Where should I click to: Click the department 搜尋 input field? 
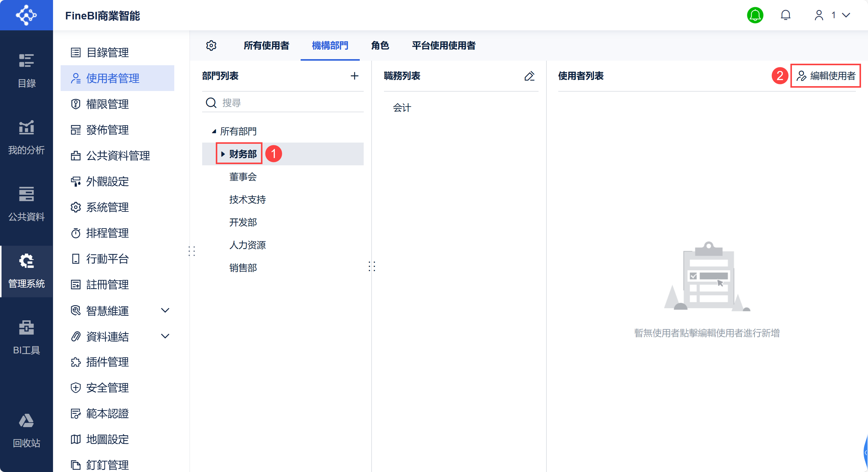pos(292,103)
